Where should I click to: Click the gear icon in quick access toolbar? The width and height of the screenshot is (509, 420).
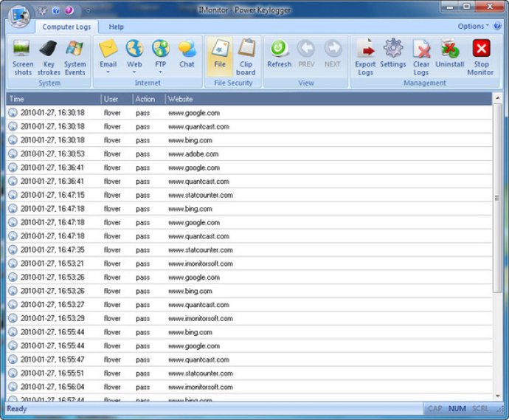42,11
